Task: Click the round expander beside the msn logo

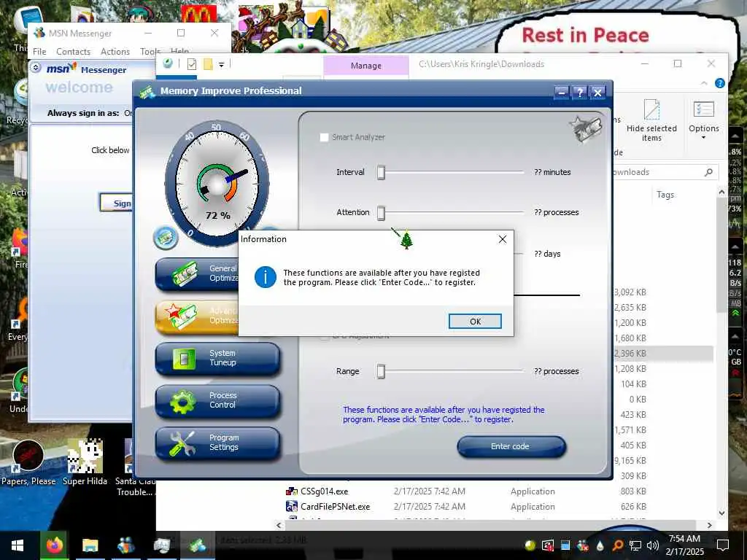Action: pos(36,68)
